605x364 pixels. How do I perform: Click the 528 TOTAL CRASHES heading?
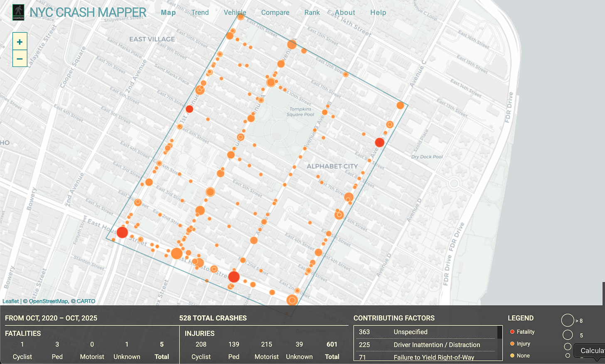[213, 318]
